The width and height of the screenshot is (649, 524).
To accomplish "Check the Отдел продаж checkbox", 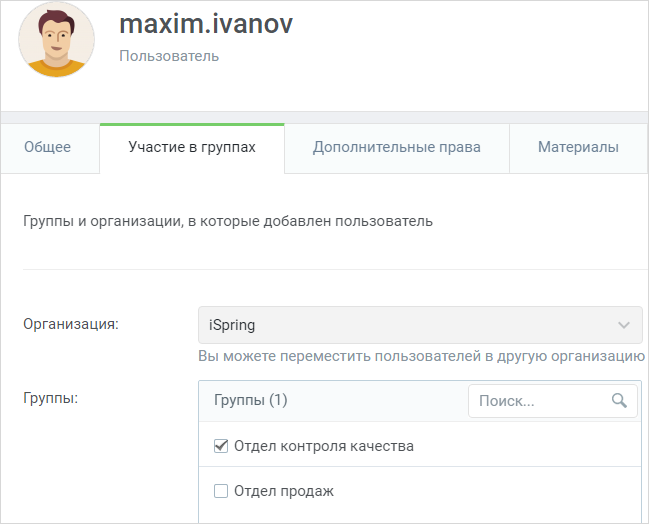I will (x=221, y=491).
